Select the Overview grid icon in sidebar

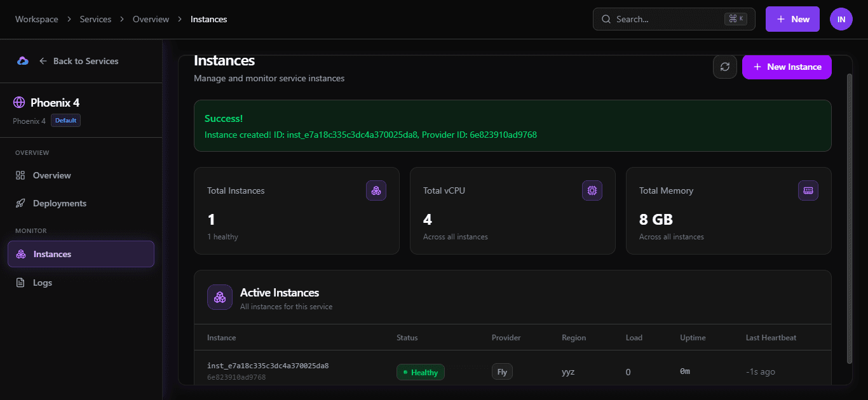pos(21,175)
